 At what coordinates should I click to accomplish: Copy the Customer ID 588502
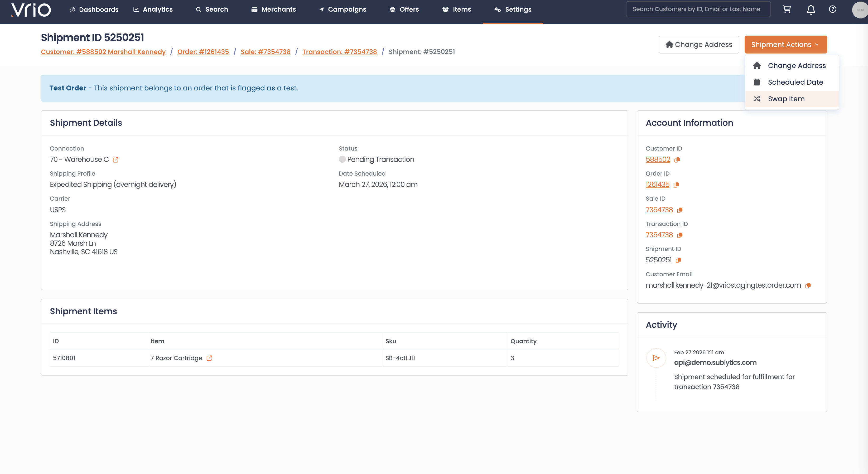(x=677, y=160)
